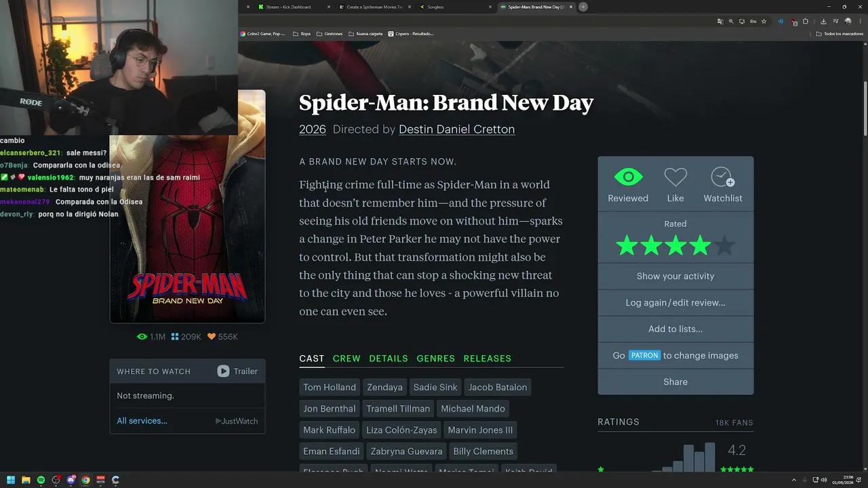Viewport: 868px width, 488px height.
Task: View the 1.1M watched count
Action: [151, 337]
